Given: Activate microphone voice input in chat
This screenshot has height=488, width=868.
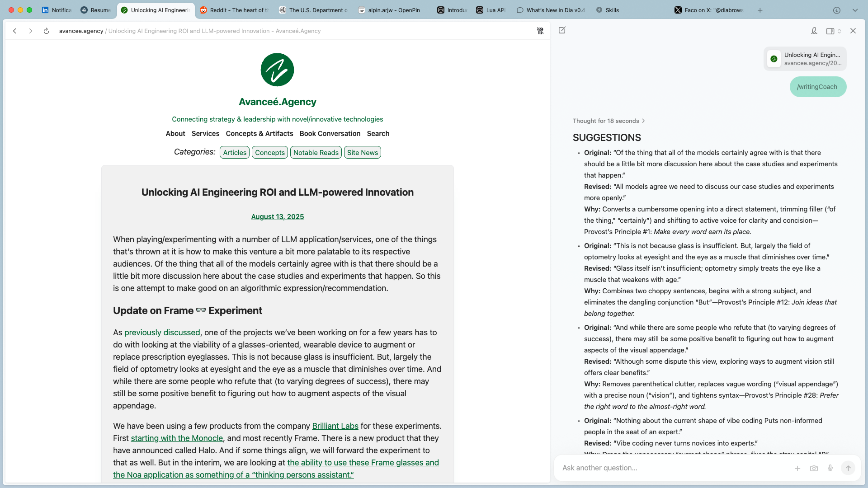Looking at the screenshot, I should click(830, 469).
